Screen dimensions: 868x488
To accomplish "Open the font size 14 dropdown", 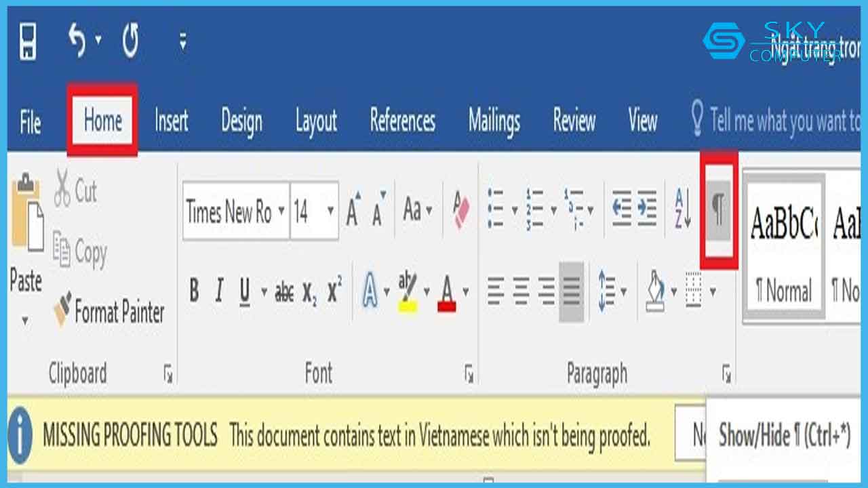I will [x=330, y=211].
